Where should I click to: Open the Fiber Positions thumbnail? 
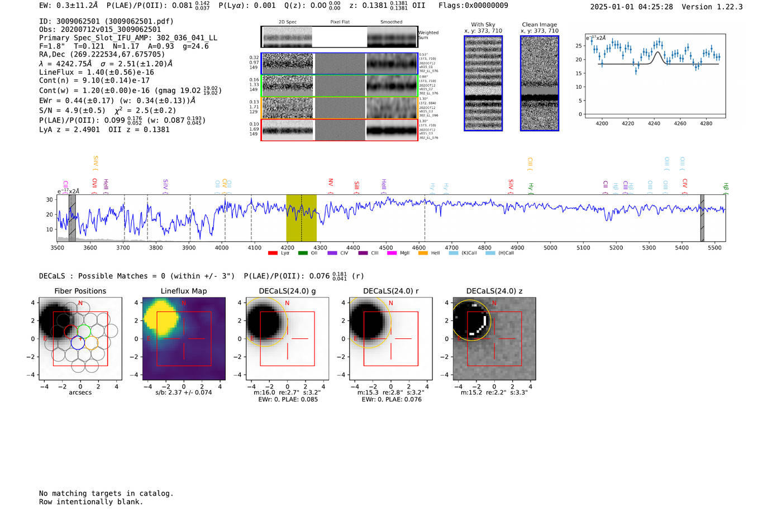coord(80,338)
